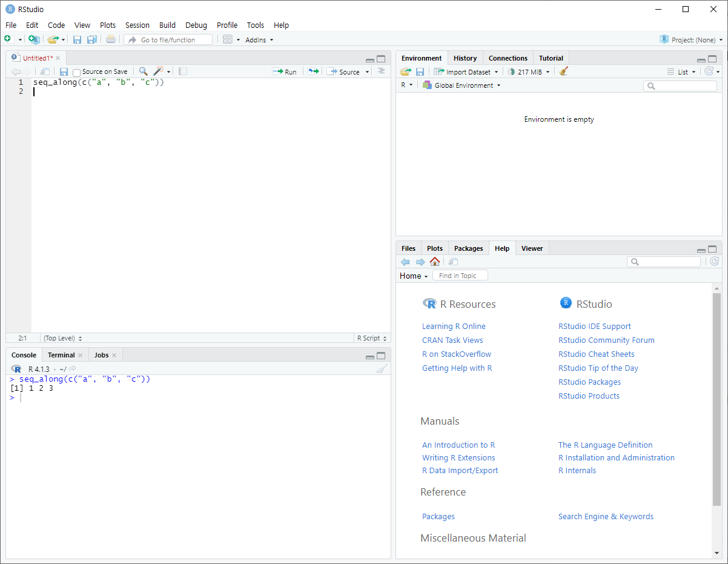Go to Help home with the house icon
Image resolution: width=728 pixels, height=564 pixels.
[434, 262]
